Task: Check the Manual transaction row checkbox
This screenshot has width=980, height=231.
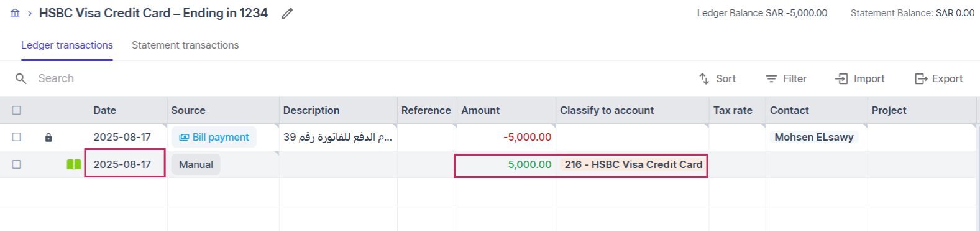Action: (x=17, y=164)
